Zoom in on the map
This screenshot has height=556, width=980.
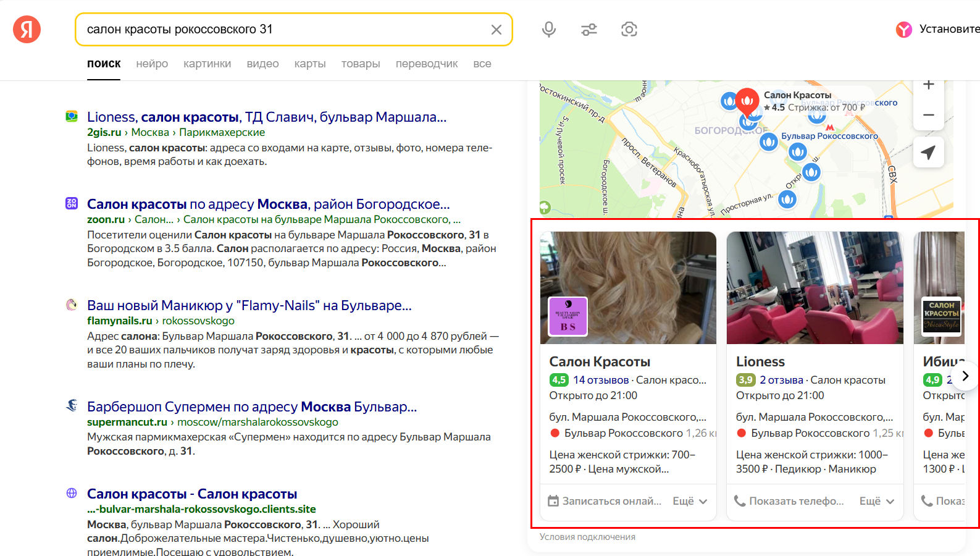928,85
